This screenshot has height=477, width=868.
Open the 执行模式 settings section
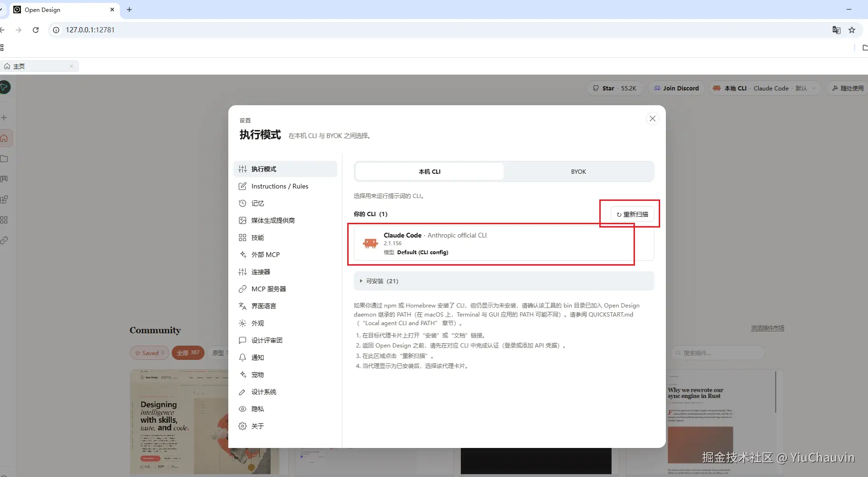(x=285, y=169)
